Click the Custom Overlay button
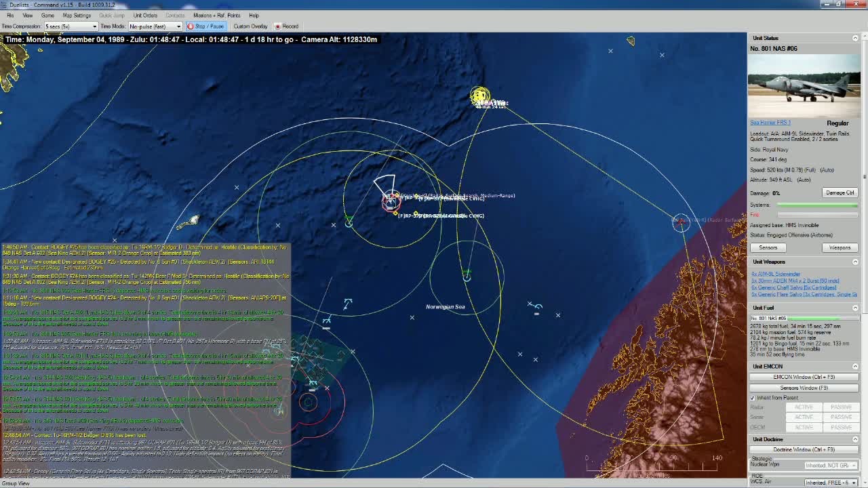 pos(250,26)
